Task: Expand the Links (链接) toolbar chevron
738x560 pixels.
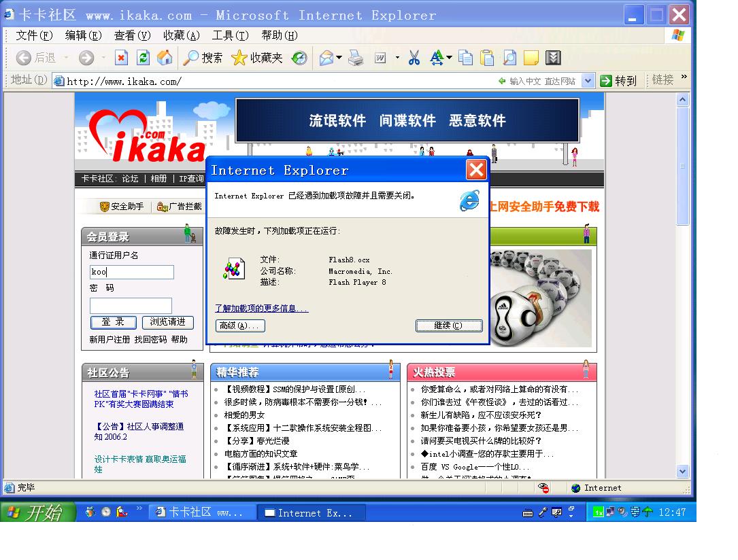Action: point(684,77)
